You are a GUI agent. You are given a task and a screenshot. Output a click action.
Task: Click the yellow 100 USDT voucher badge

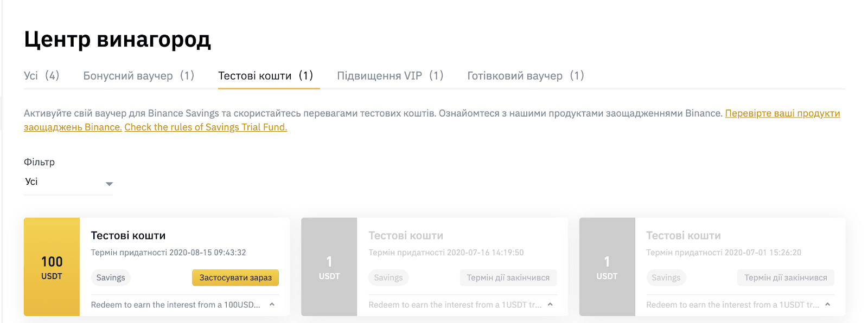pos(52,267)
